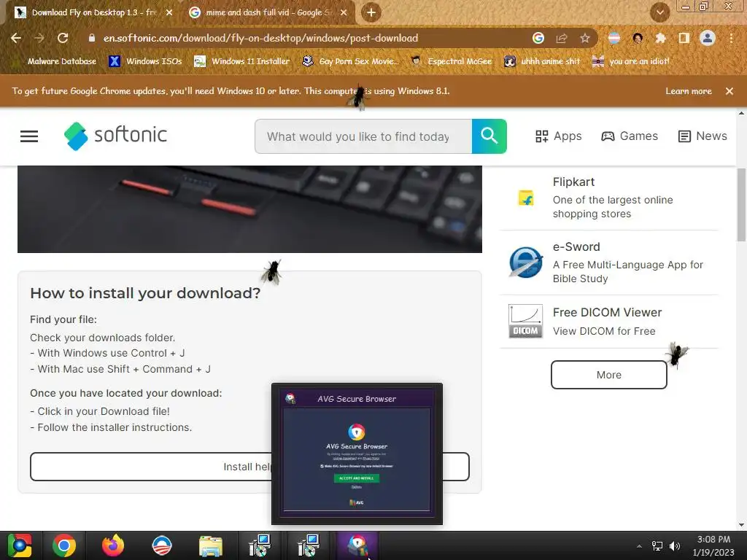Open Free DICOM Viewer listing title

pyautogui.click(x=608, y=312)
